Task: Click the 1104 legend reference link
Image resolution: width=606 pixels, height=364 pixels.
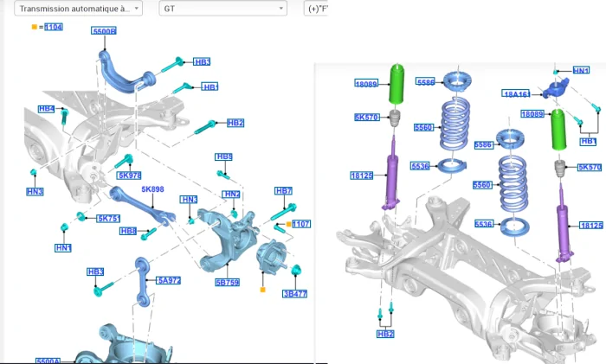Action: click(x=54, y=27)
